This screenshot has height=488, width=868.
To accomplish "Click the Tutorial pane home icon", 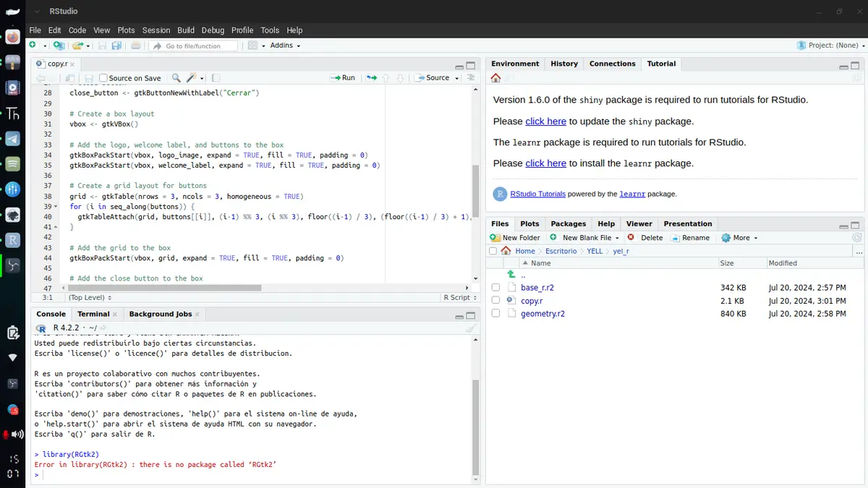I will [495, 78].
